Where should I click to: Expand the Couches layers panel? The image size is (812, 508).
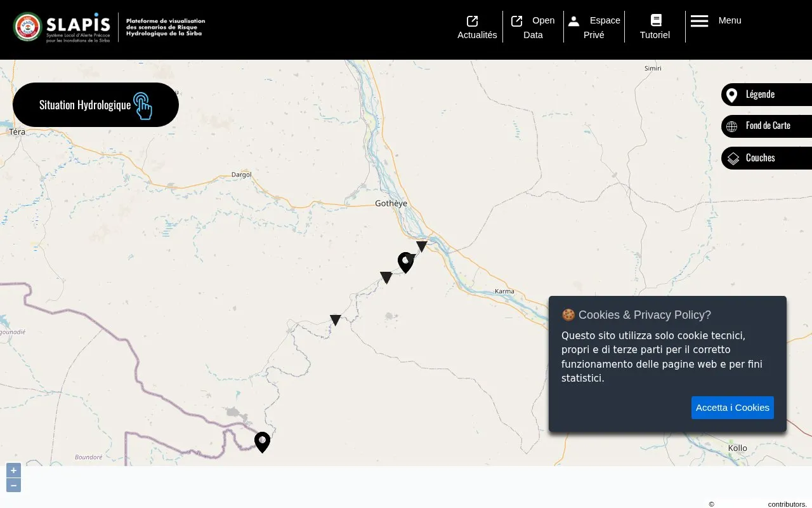[x=766, y=157]
